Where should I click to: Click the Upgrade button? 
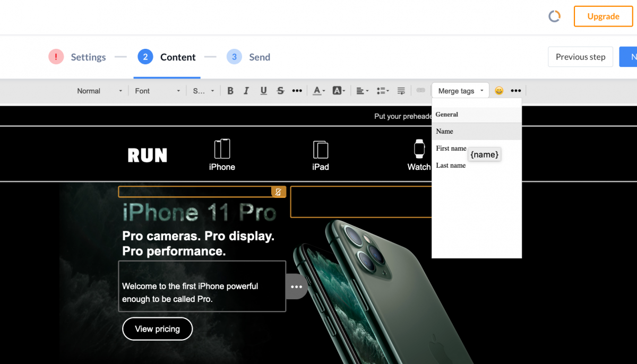(604, 16)
